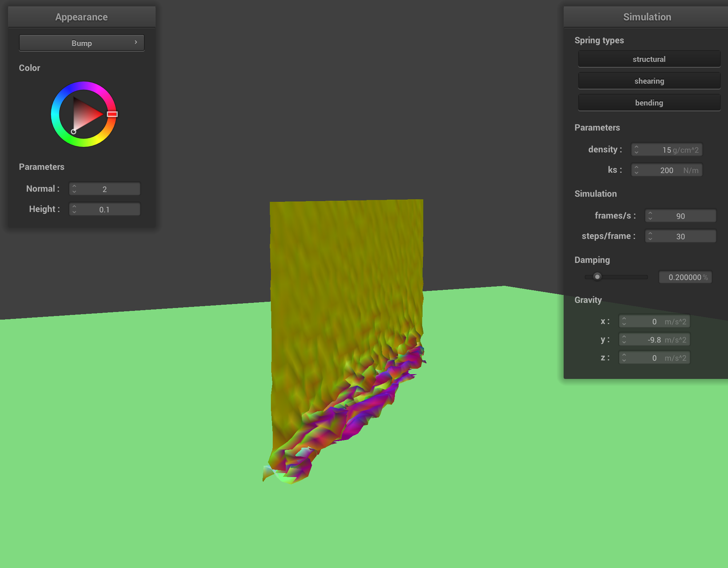Toggle the bending spring type
The image size is (728, 568).
(649, 103)
